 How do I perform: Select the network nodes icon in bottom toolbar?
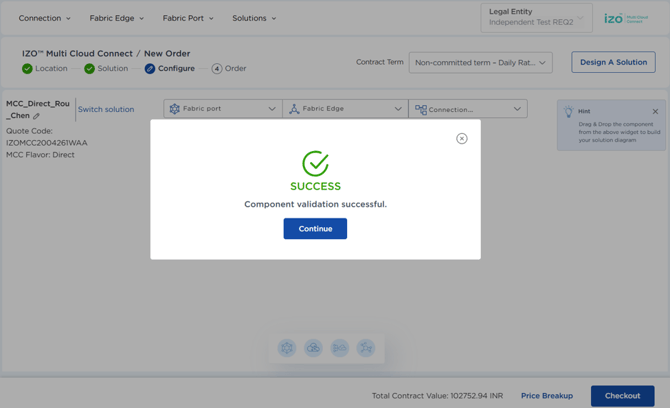[366, 348]
